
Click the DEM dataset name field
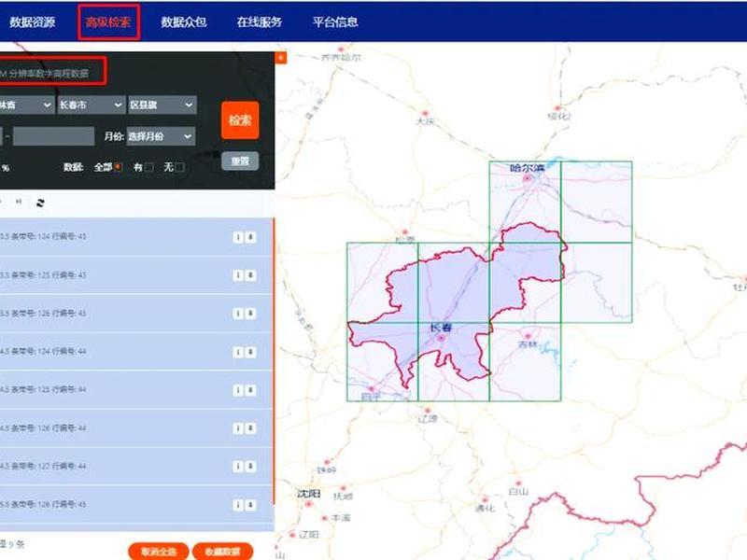coord(51,73)
